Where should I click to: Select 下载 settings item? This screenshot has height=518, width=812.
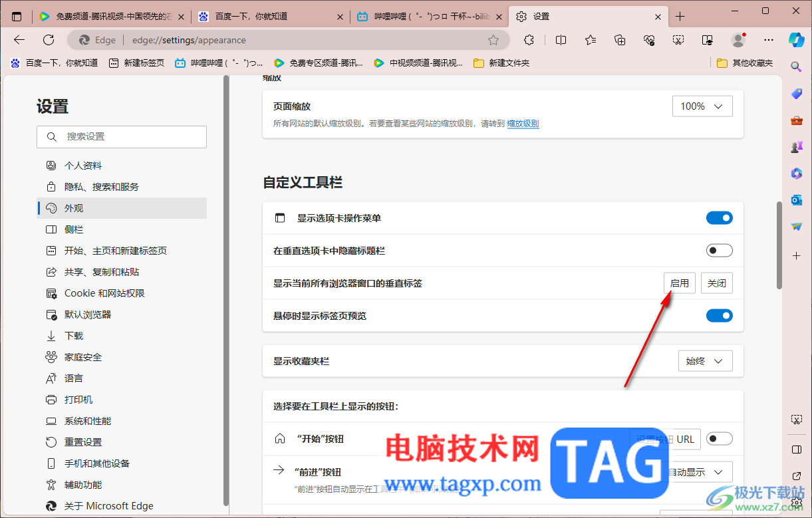pyautogui.click(x=122, y=336)
